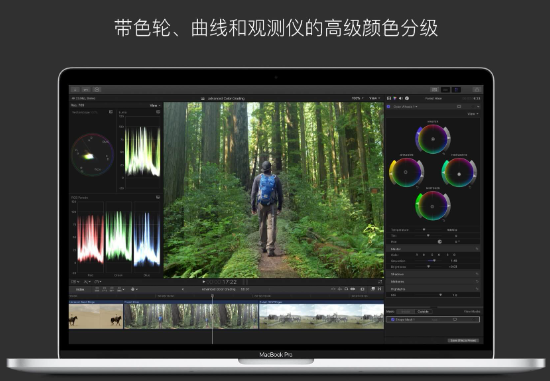Enter full screen viewer via expand icon
Viewport: 550px width, 381px height.
pyautogui.click(x=380, y=281)
